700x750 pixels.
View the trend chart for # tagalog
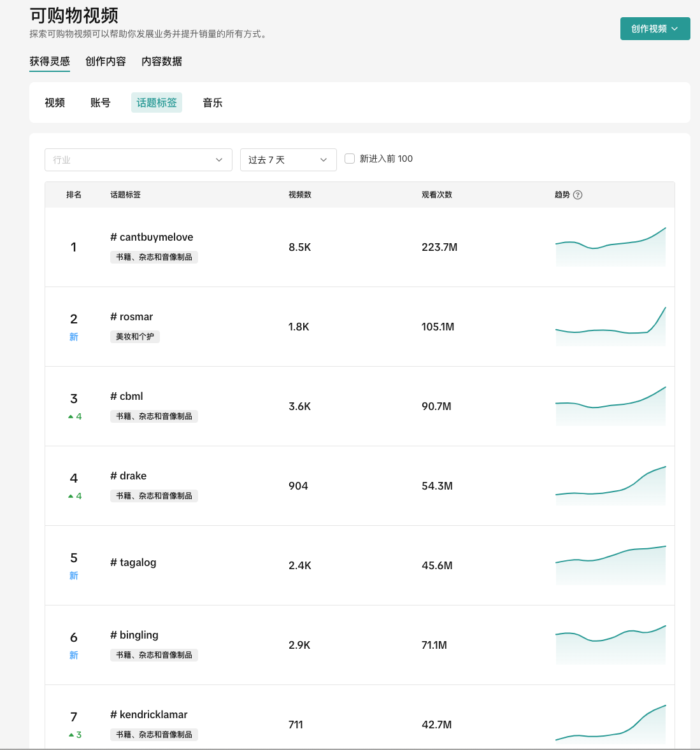coord(610,565)
